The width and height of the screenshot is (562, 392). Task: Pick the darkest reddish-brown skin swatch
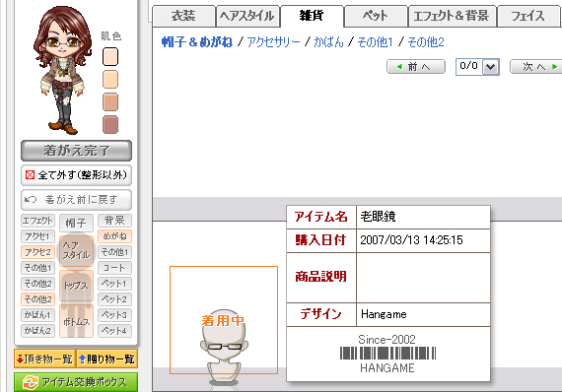pos(110,124)
